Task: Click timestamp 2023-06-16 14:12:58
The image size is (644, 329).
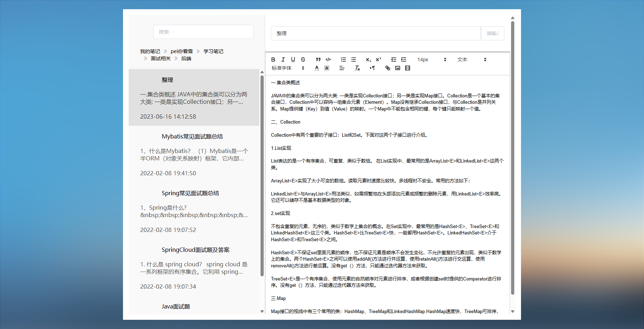Action: pyautogui.click(x=168, y=117)
